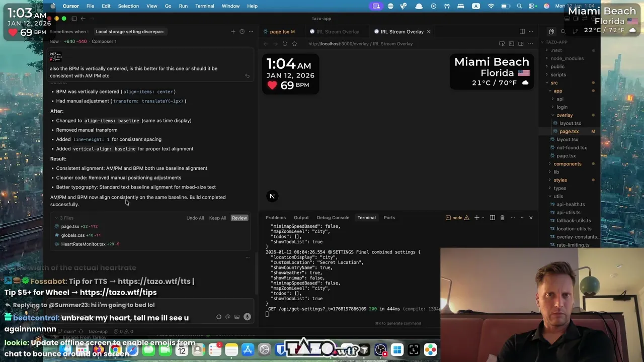Expand node_modules folder
Screen dimensions: 644x362
point(567,58)
